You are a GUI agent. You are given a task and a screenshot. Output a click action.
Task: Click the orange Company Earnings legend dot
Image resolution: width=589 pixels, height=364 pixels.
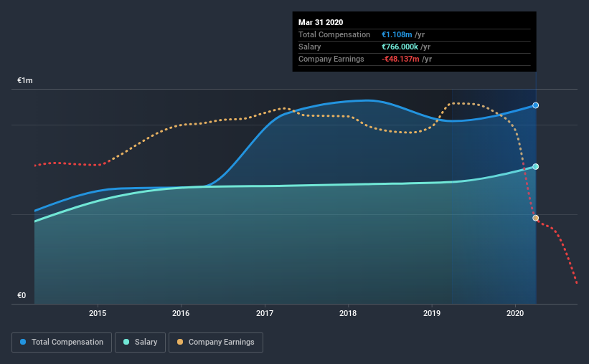pos(180,342)
